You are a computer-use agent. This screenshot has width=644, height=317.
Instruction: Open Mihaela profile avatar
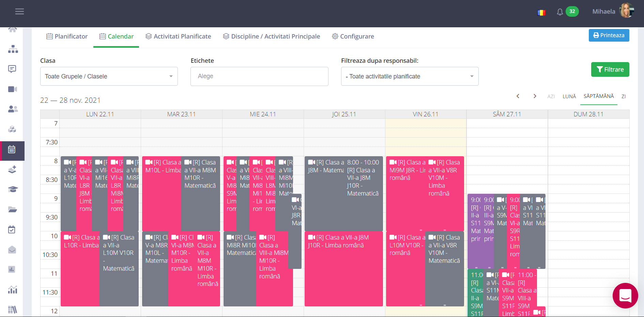click(x=627, y=11)
